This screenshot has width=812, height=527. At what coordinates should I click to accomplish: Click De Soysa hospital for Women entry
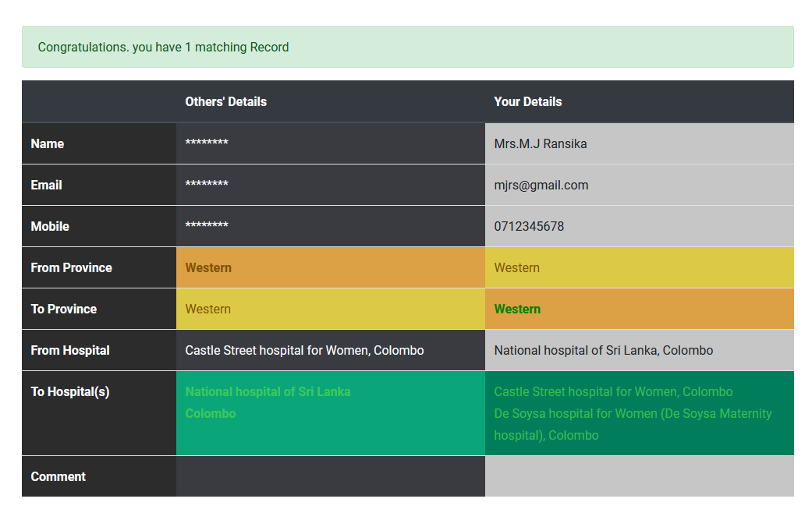[632, 414]
